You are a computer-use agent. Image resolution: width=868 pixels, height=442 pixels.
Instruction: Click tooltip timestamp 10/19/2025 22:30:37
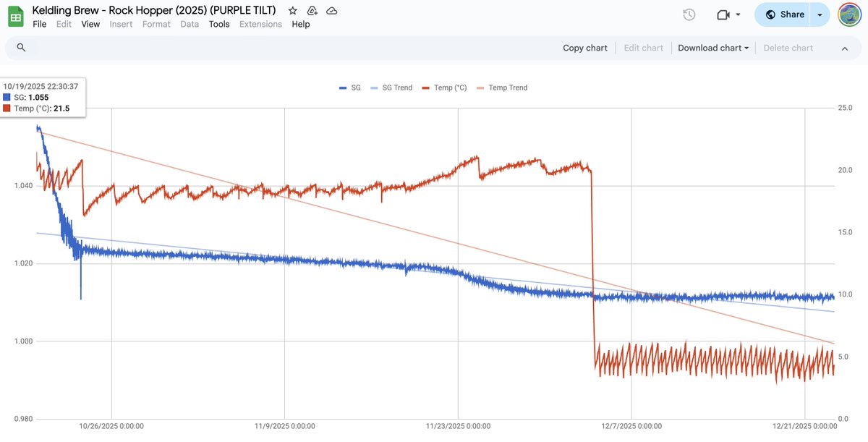(41, 85)
